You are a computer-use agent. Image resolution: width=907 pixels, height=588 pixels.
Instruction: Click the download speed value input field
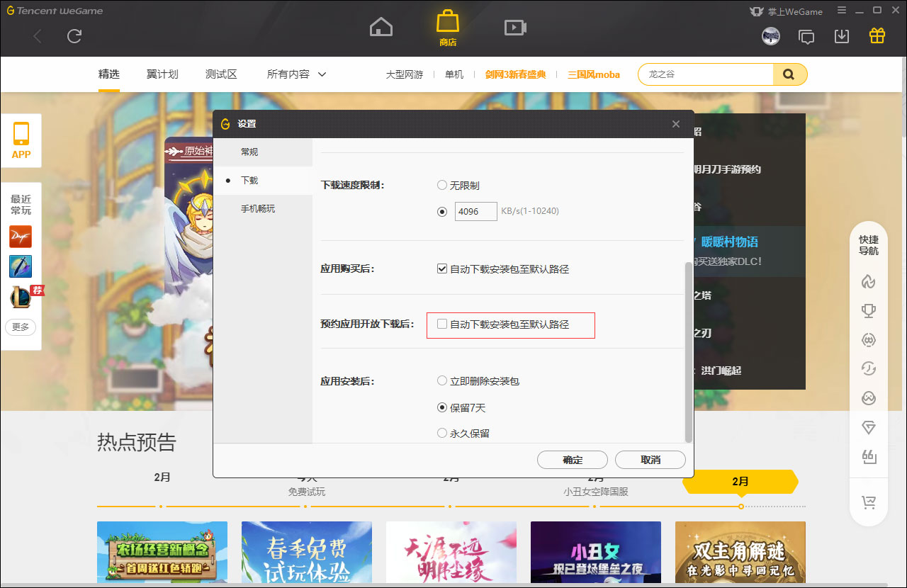(475, 211)
